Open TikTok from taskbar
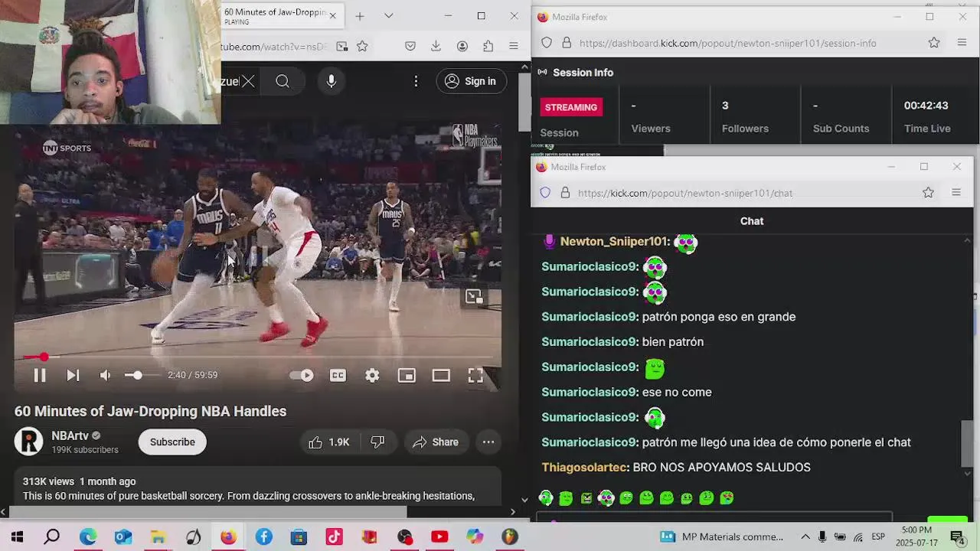This screenshot has width=980, height=551. coord(335,537)
